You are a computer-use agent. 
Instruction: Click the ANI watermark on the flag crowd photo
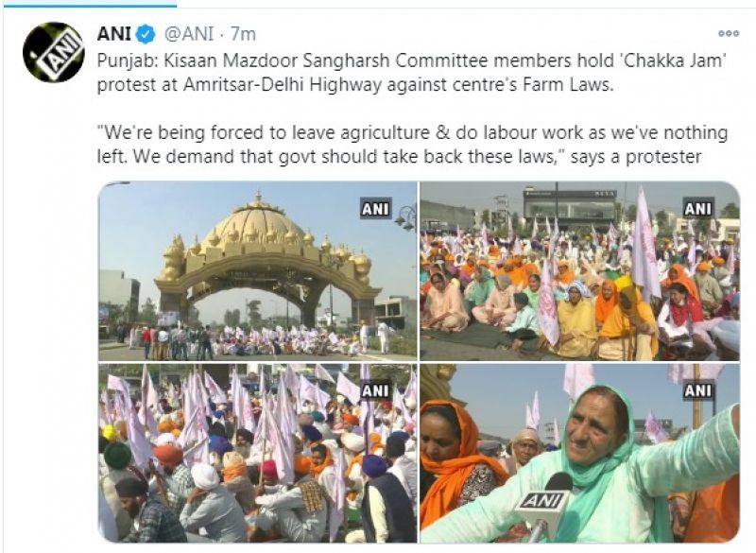(x=376, y=391)
